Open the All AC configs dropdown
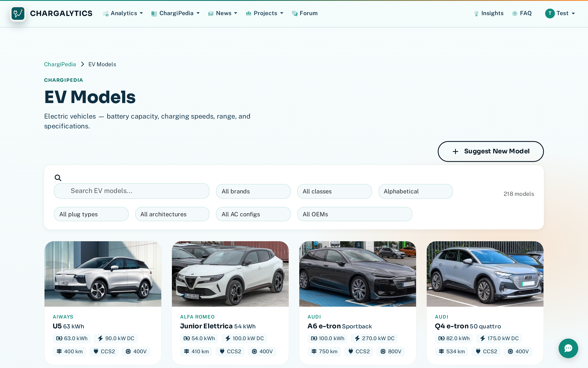Image resolution: width=588 pixels, height=368 pixels. coord(253,214)
